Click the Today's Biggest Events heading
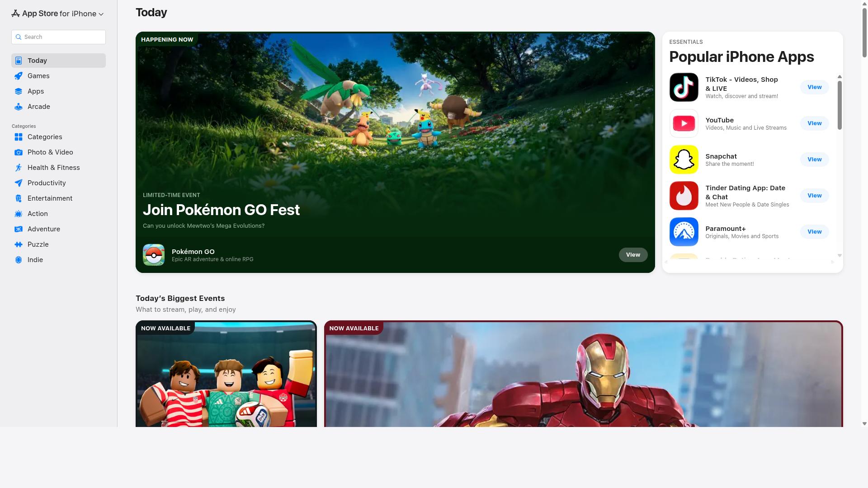868x488 pixels. (180, 299)
